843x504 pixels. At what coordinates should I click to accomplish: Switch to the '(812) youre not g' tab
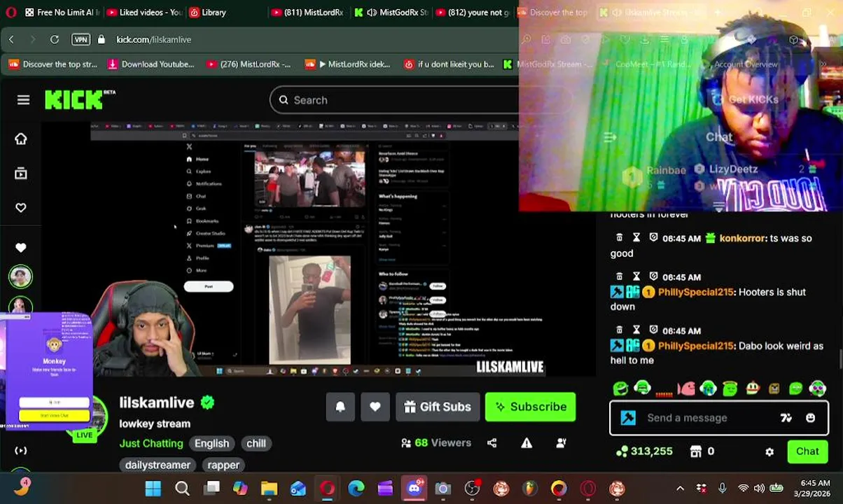click(472, 12)
